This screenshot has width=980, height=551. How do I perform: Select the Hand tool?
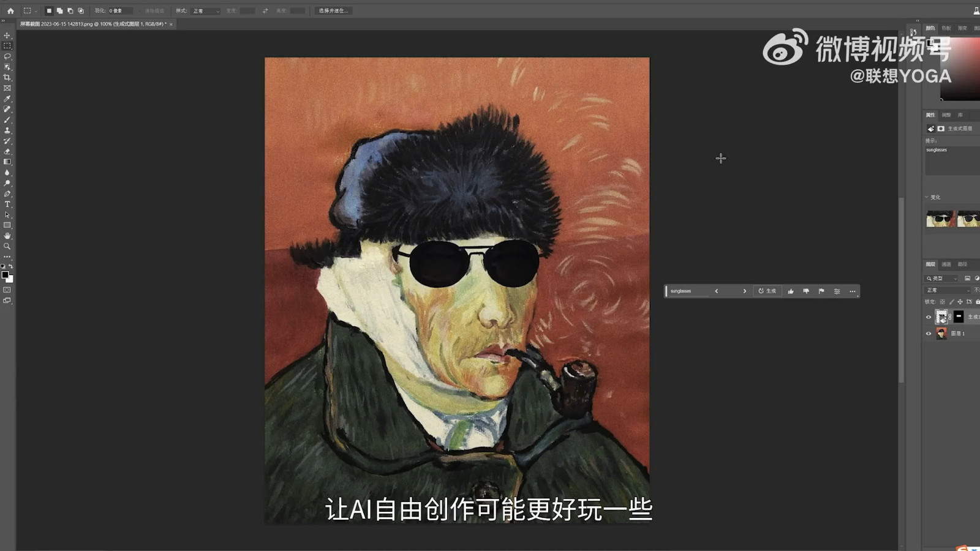point(7,236)
